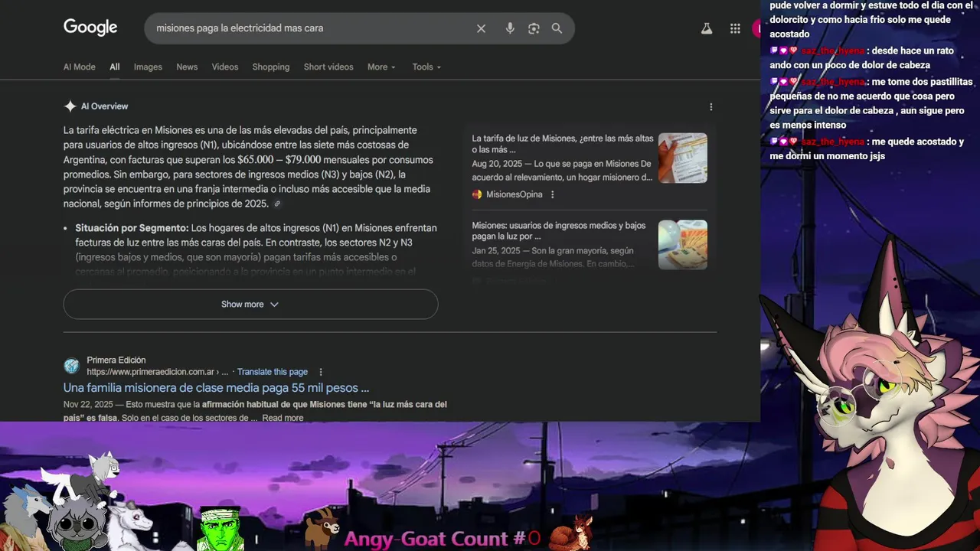Click the MisionesOpina favicon
Image resolution: width=980 pixels, height=551 pixels.
477,194
